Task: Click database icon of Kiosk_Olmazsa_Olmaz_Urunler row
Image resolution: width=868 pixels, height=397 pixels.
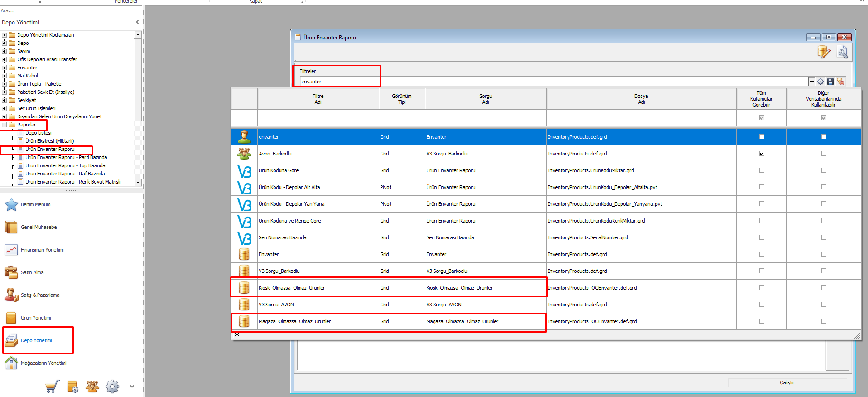Action: click(244, 288)
